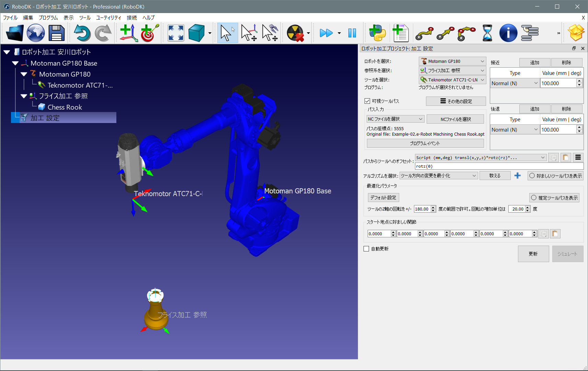The width and height of the screenshot is (588, 371).
Task: Open the online library globe icon
Action: click(x=36, y=33)
